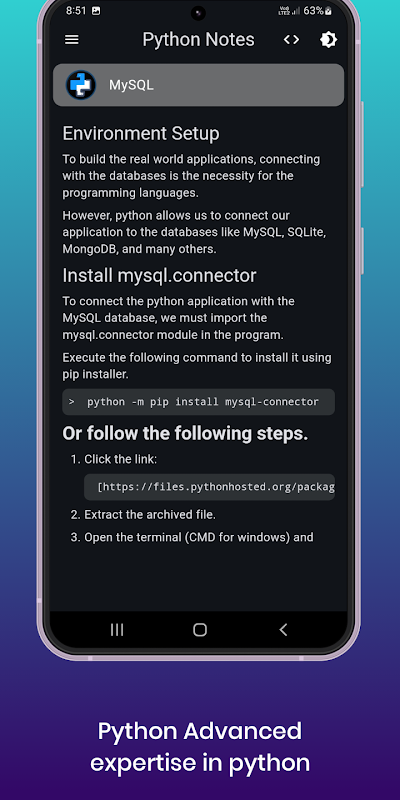Tap the Android home button
This screenshot has height=800, width=400.
coord(200,630)
